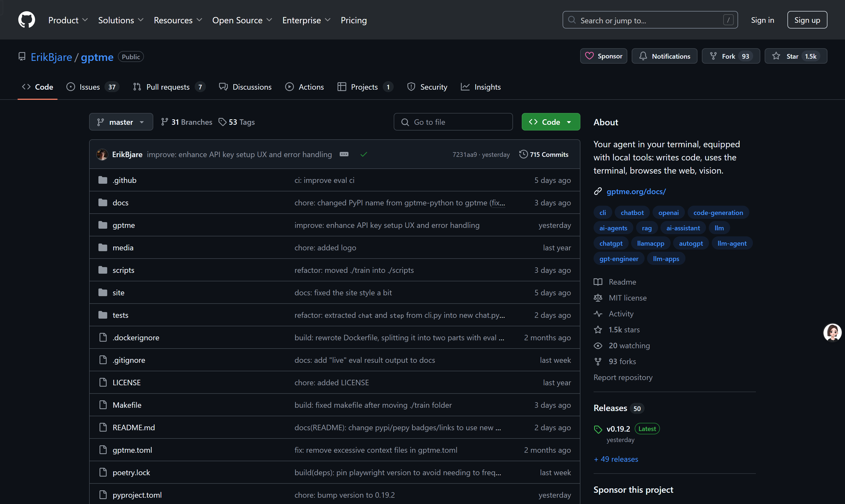Screen dimensions: 845x504
Task: Expand the Solutions menu
Action: coord(121,20)
